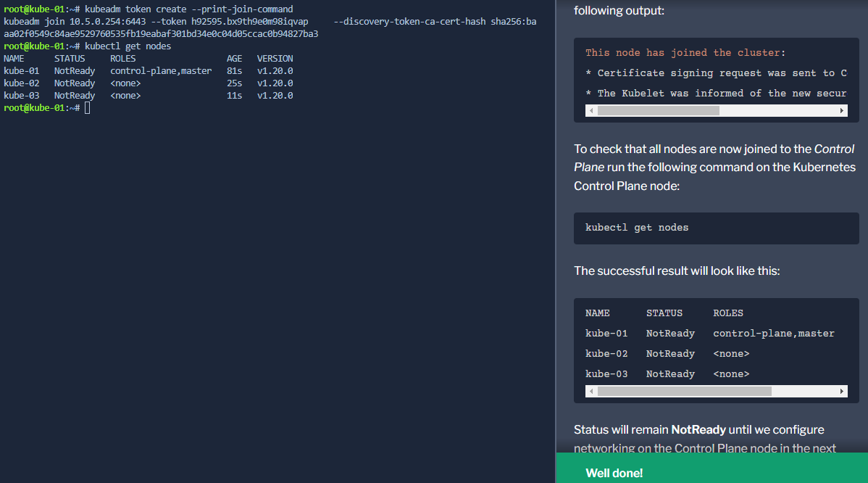Click the 'kubectl get nodes' code block
Viewport: 868px width, 483px height.
click(x=717, y=228)
